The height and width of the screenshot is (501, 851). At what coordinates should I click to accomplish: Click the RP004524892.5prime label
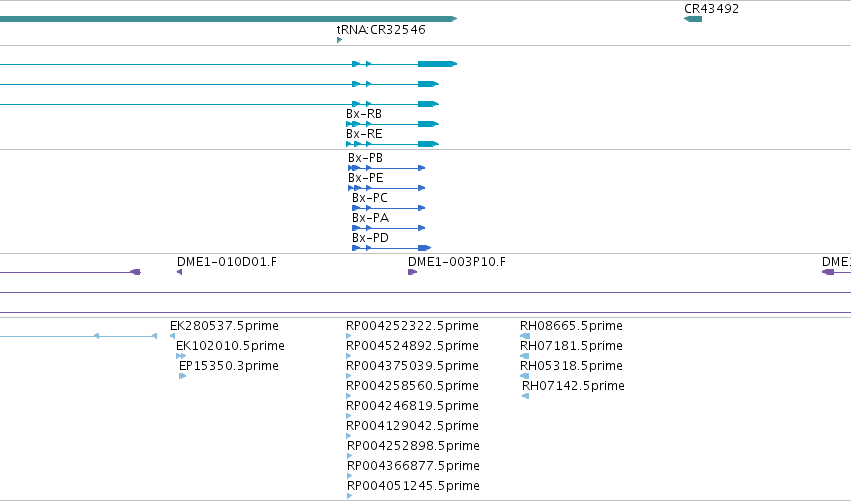click(412, 346)
